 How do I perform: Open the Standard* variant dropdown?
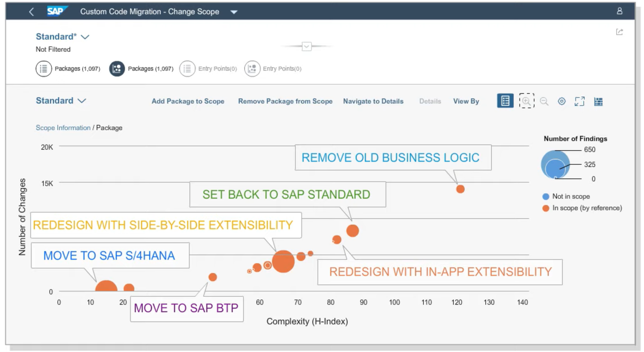click(62, 37)
